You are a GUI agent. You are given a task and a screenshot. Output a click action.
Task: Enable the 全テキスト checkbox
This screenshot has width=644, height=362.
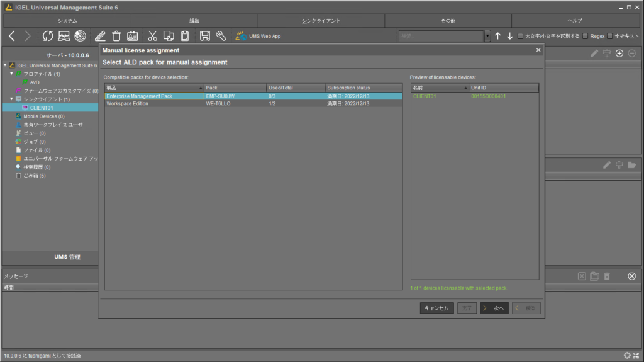tap(610, 37)
